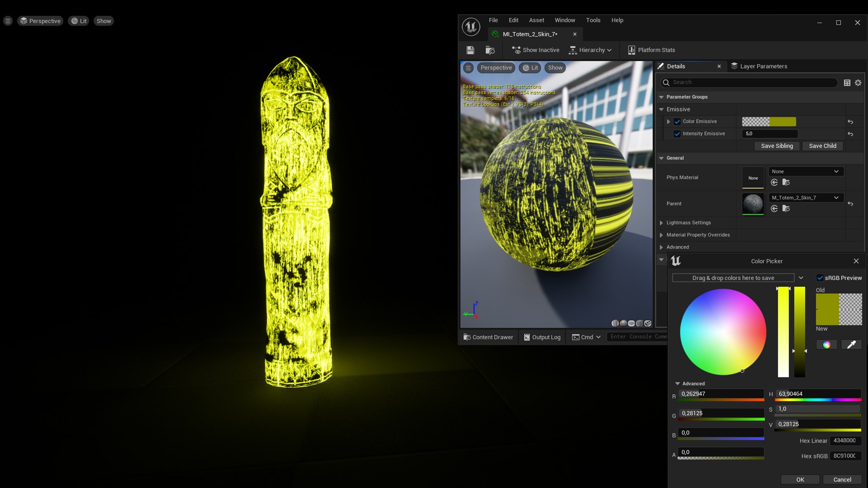
Task: Expand Color Emissive channel values
Action: coord(668,122)
